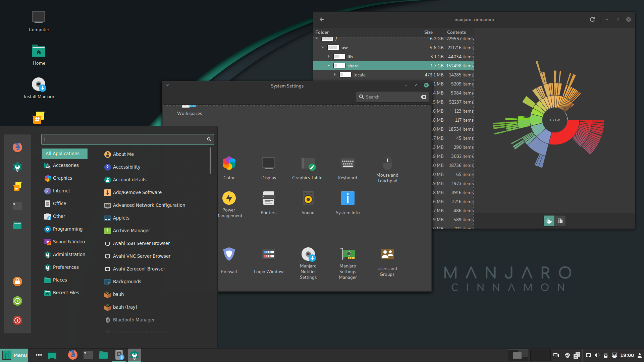Click the Menu button on panel

point(15,355)
